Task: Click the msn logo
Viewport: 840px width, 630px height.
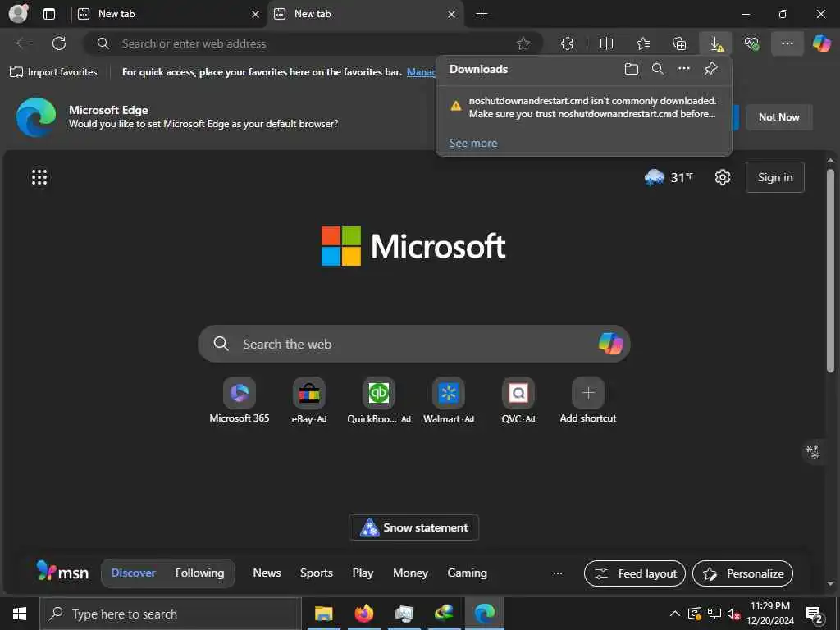Action: 62,572
